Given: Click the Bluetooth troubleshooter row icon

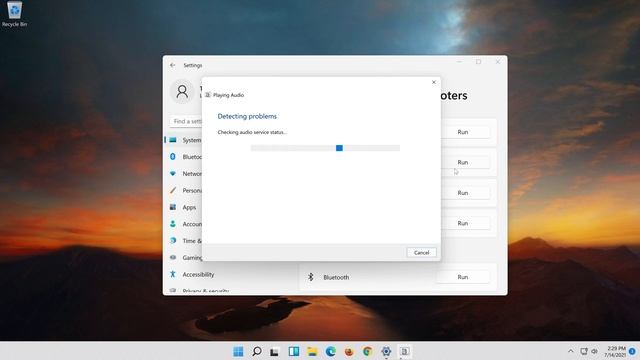Looking at the screenshot, I should point(311,277).
